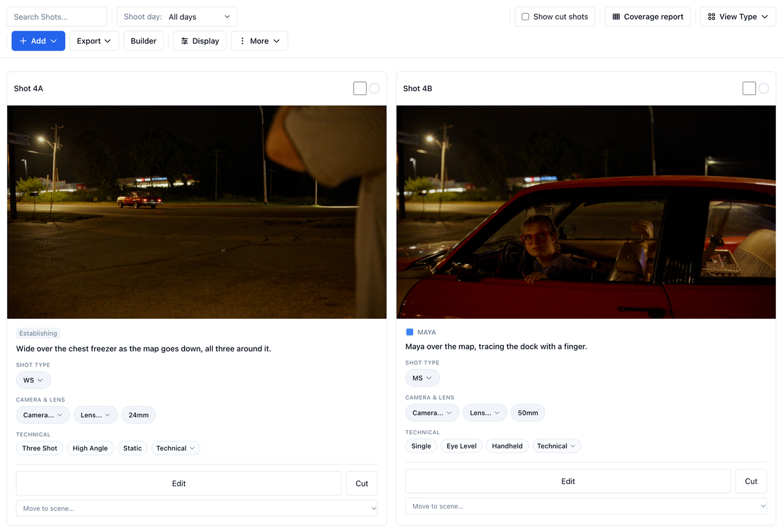Expand the Camera dropdown on Shot 4A

coord(43,415)
